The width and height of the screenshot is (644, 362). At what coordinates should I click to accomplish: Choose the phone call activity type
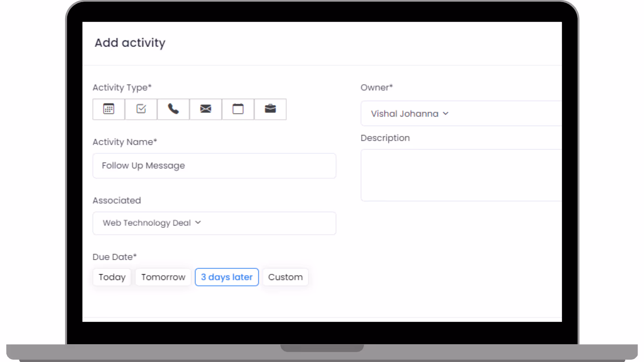click(173, 109)
